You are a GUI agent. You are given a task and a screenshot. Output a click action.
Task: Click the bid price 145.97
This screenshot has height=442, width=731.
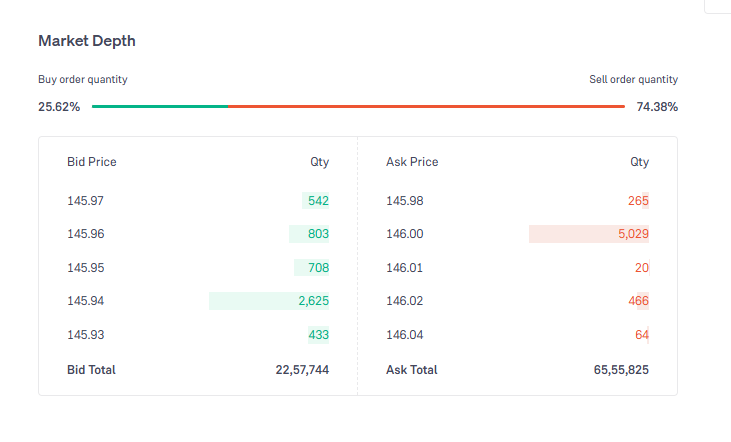click(x=85, y=201)
